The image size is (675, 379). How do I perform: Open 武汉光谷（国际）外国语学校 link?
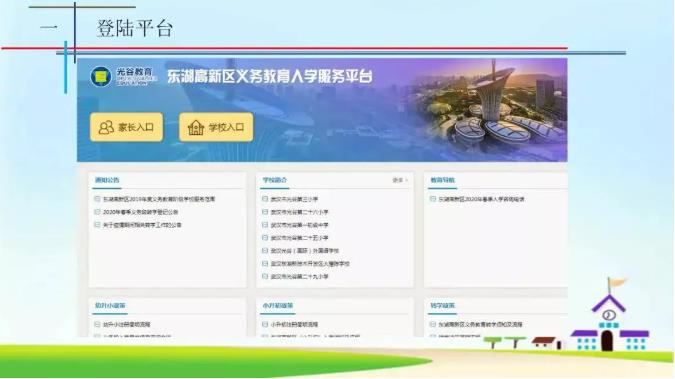click(305, 251)
